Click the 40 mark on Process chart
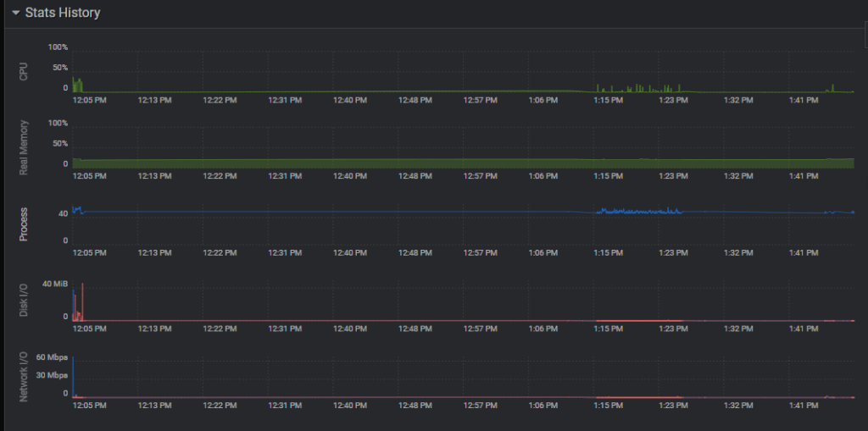This screenshot has height=431, width=868. [x=63, y=213]
